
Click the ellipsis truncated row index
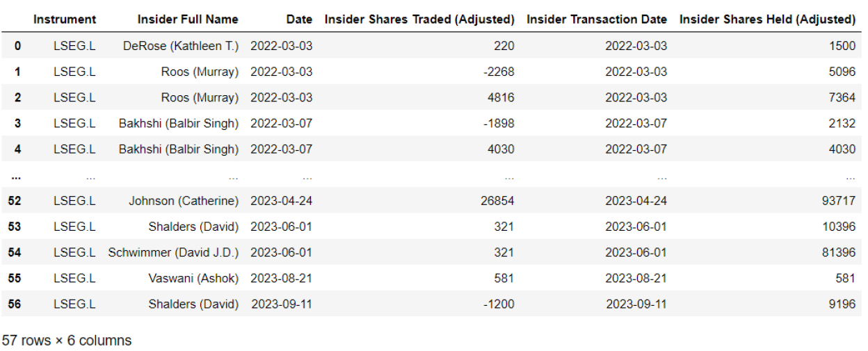pos(17,177)
